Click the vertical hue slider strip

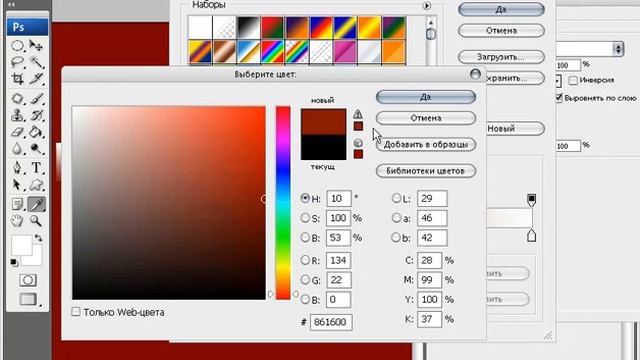(x=283, y=203)
